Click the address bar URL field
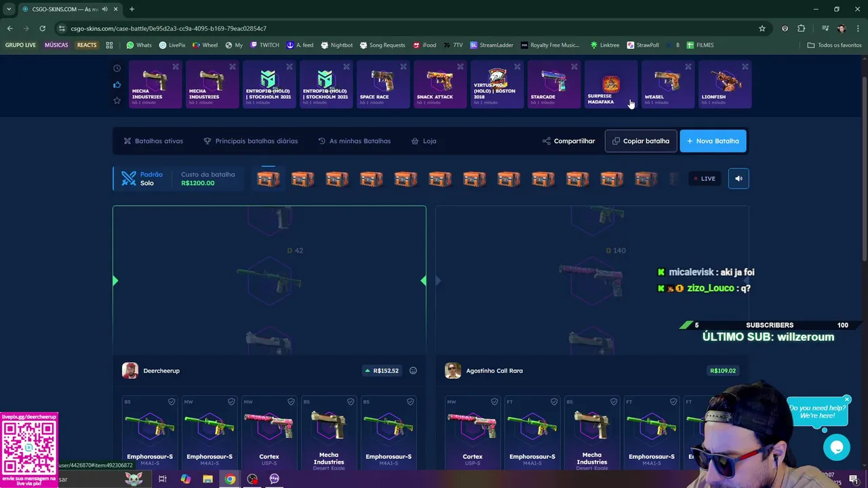 click(x=407, y=28)
